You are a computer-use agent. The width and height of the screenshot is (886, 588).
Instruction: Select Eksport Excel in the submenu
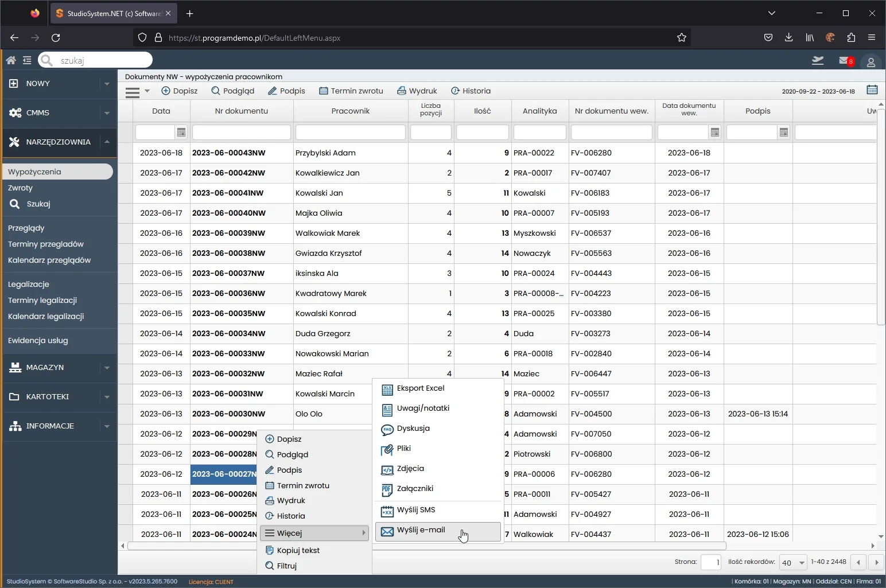(x=421, y=388)
